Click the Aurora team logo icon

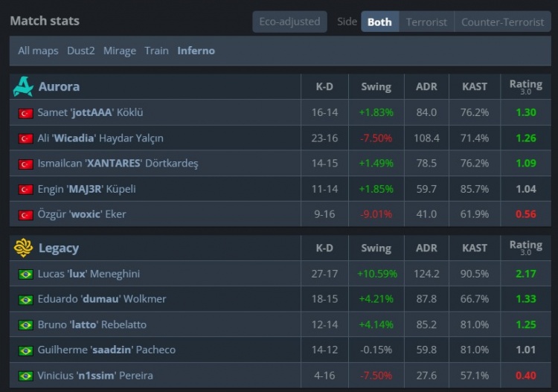tap(23, 87)
